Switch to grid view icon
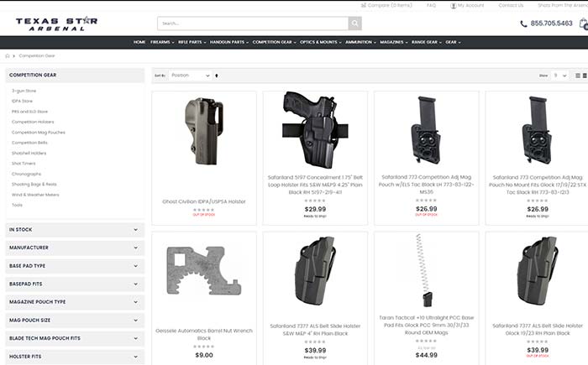588x365 pixels. click(585, 76)
